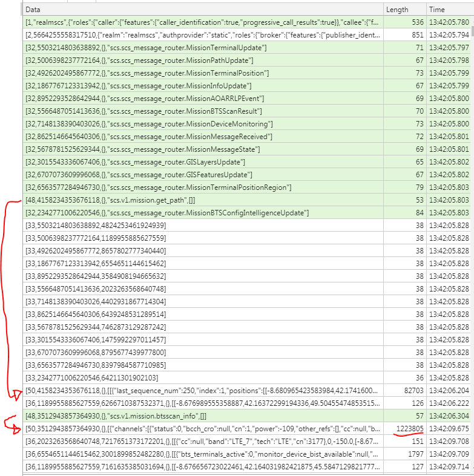Screen dimensions: 474x476
Task: Click the length value 79
Action: coord(420,187)
